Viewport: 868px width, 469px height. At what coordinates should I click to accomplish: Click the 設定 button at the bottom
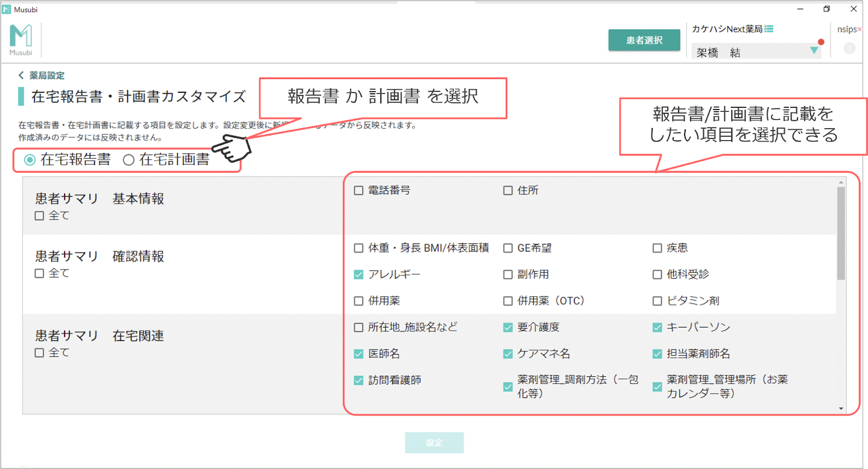click(x=434, y=442)
